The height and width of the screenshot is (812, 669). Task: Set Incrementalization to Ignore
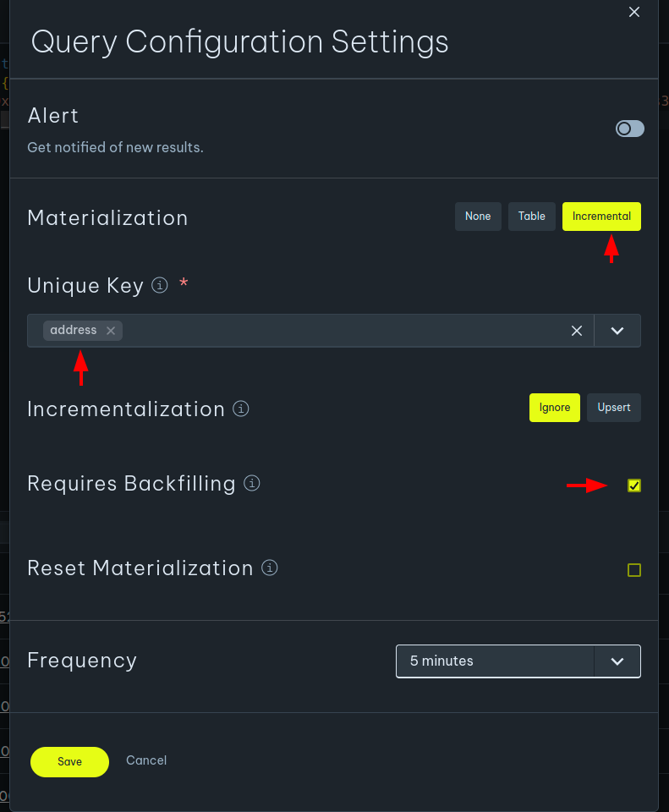(555, 408)
